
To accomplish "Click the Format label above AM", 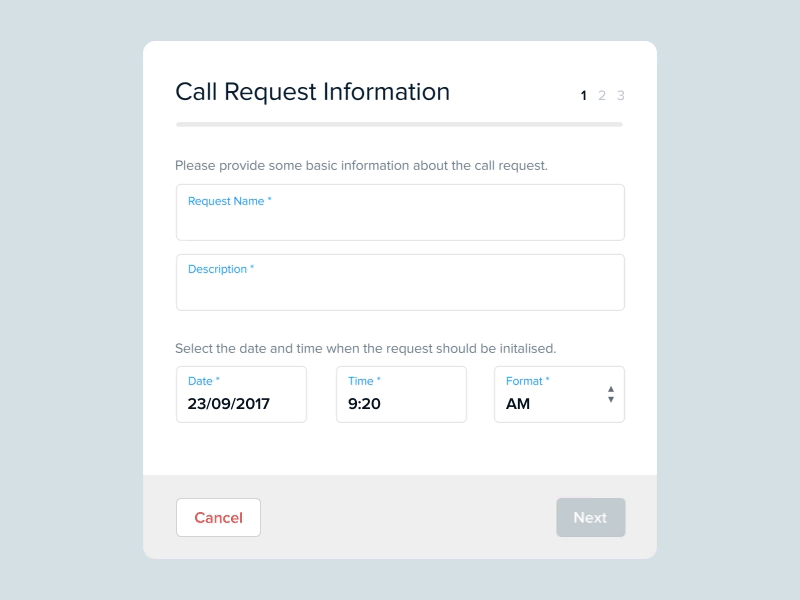I will [x=526, y=381].
